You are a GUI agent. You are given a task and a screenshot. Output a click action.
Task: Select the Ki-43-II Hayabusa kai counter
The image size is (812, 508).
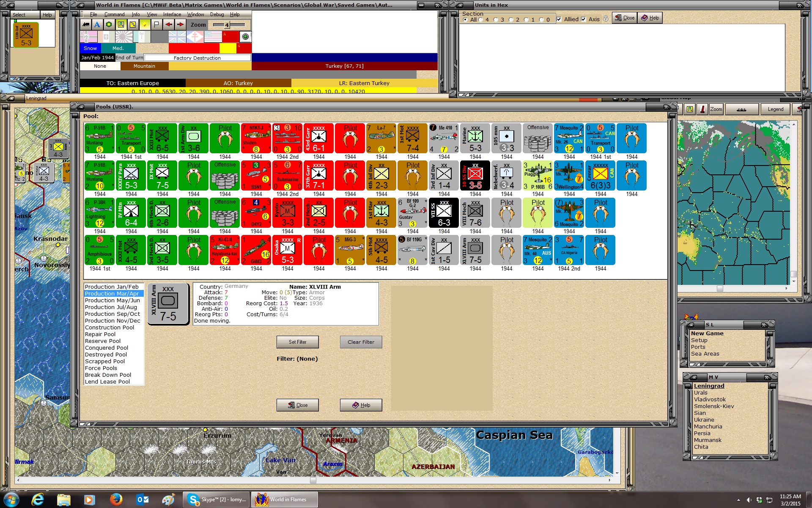(225, 250)
